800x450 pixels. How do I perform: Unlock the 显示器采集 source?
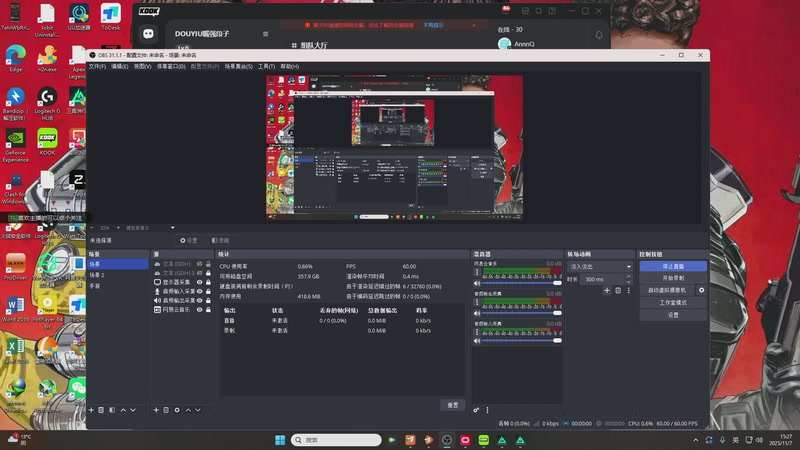[208, 282]
